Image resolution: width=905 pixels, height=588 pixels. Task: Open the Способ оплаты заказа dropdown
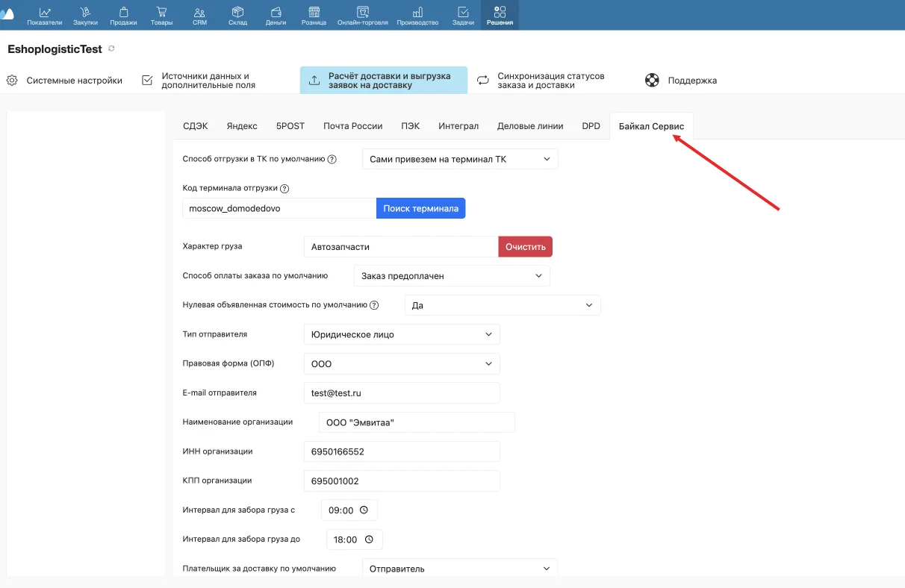tap(452, 276)
